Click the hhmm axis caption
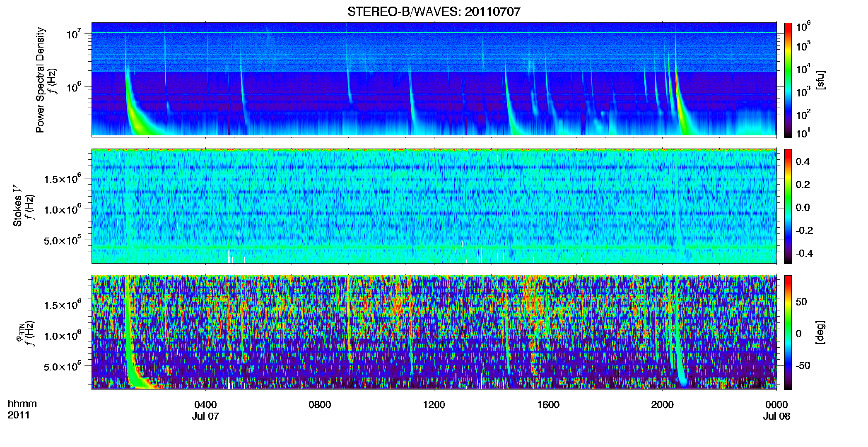The image size is (868, 447). click(22, 404)
